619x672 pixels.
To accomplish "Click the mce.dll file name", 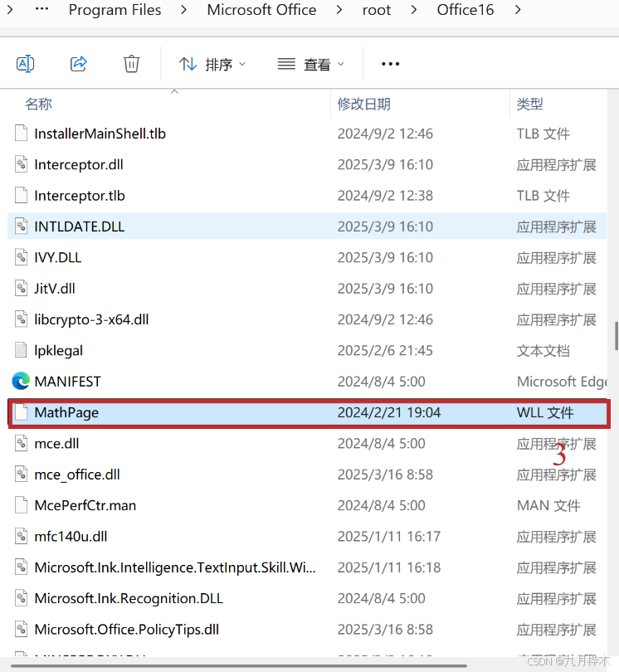I will 56,443.
